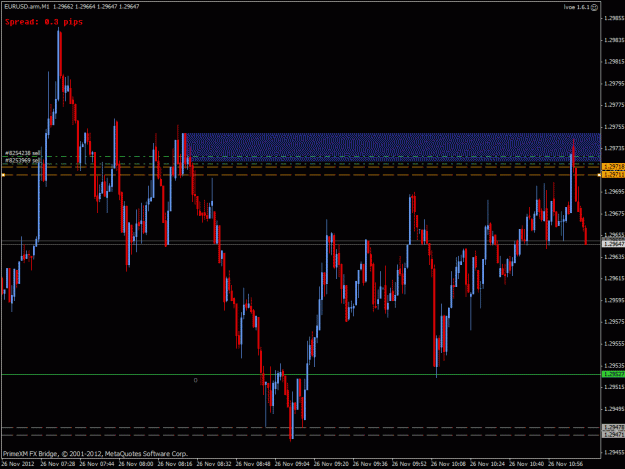Click the 1.29595 price scale label
Viewport: 625px width, 469px height.
(x=614, y=300)
